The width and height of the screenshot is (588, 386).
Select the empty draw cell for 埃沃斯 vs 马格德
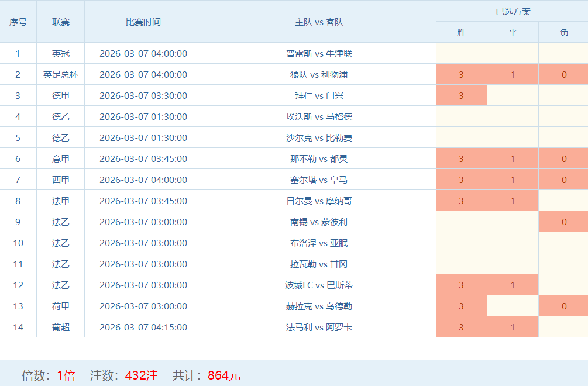coord(513,116)
